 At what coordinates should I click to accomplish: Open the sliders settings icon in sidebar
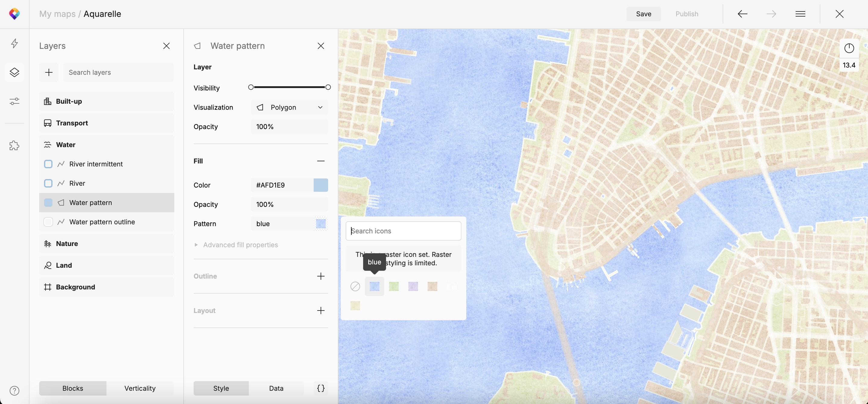[x=14, y=101]
